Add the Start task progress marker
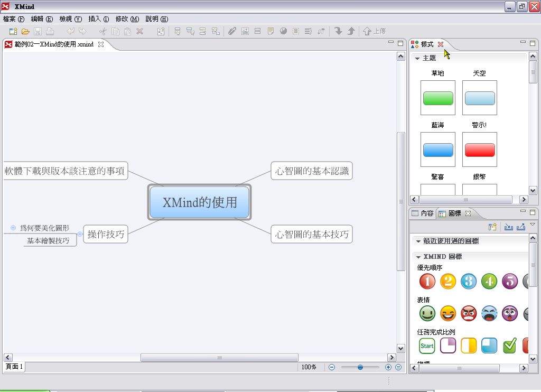Image resolution: width=541 pixels, height=392 pixels. coord(427,346)
